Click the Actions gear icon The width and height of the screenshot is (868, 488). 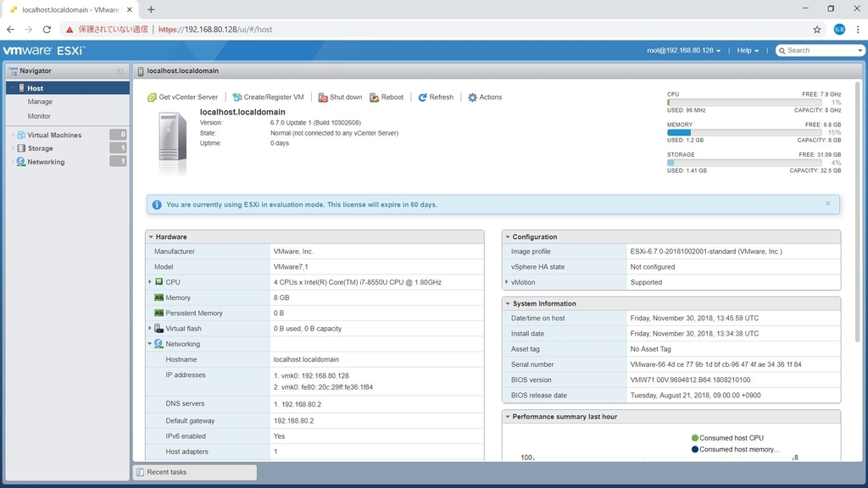[472, 97]
